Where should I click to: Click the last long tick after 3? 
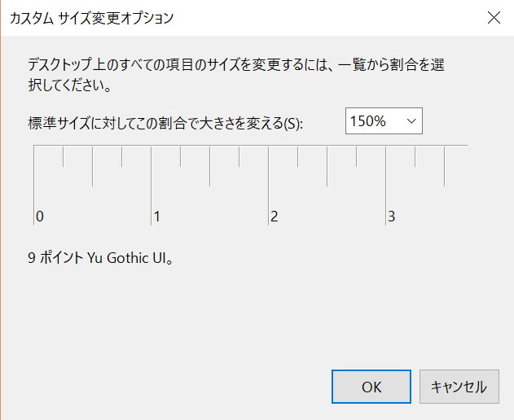coord(445,165)
